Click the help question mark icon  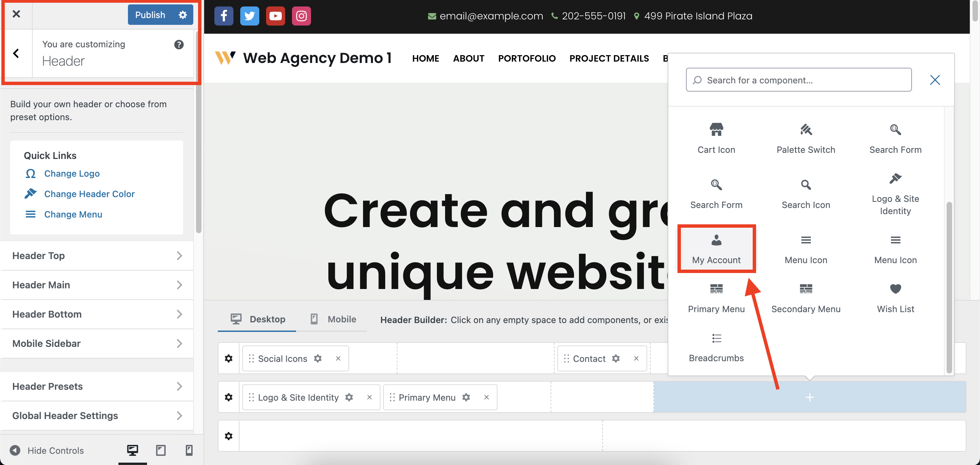[179, 45]
